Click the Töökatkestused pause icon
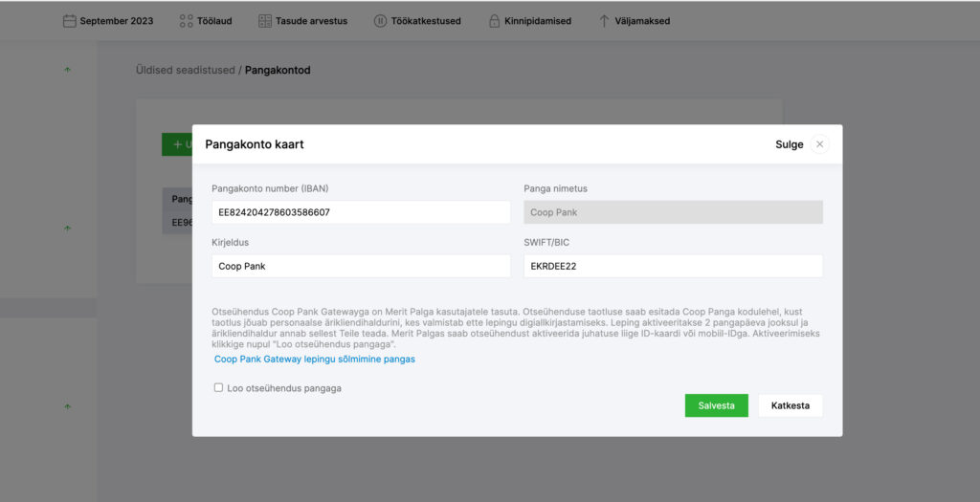 pyautogui.click(x=380, y=21)
